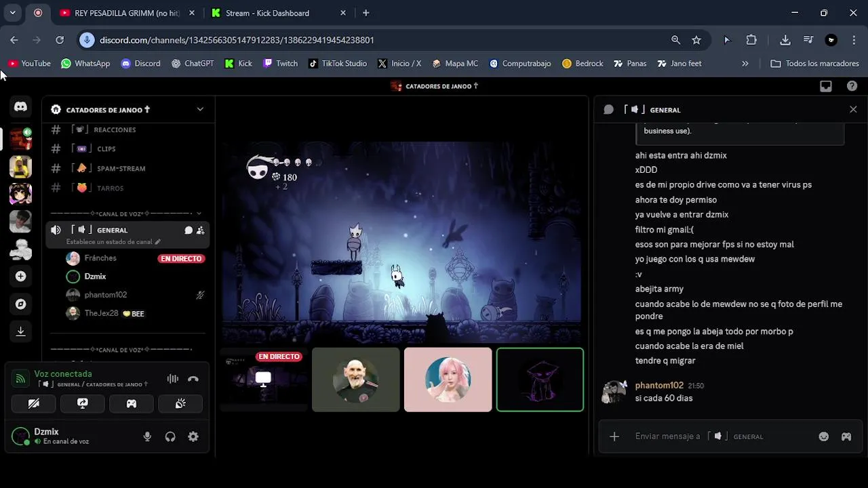This screenshot has width=868, height=488.
Task: Open the red server icon with notification
Action: (x=20, y=138)
